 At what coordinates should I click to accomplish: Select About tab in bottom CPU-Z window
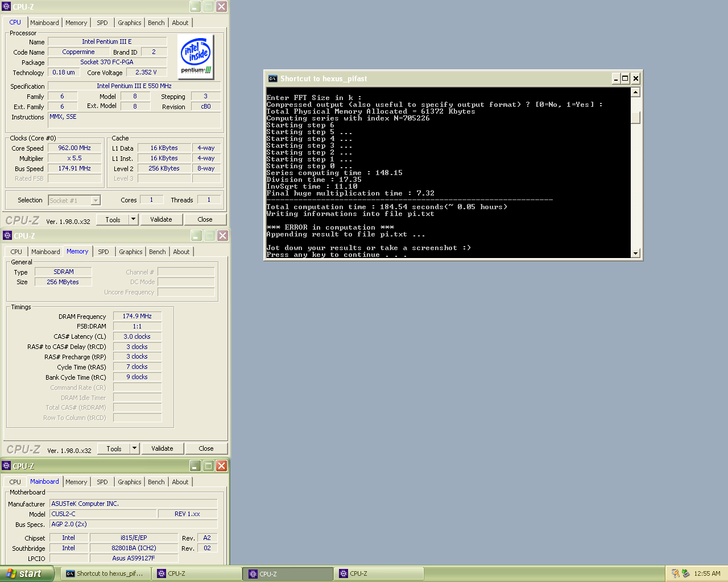[x=180, y=482]
